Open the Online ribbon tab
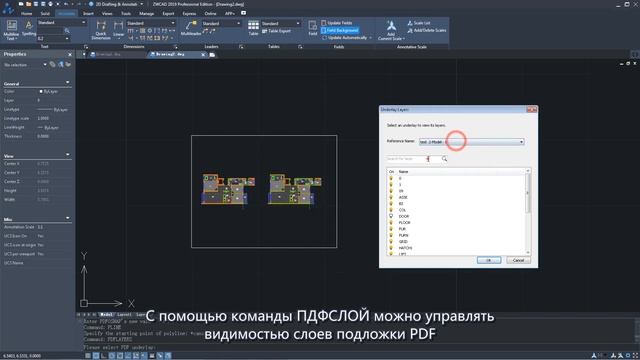This screenshot has height=360, width=640. (x=210, y=13)
